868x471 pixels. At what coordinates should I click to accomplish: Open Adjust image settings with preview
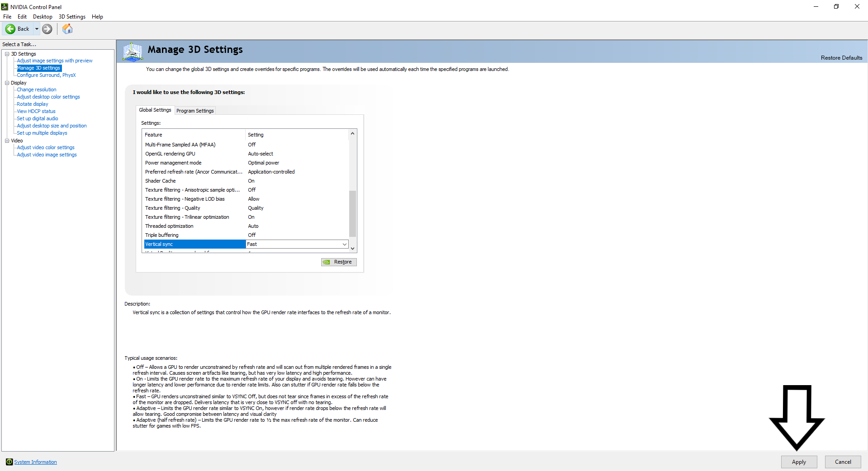pos(55,61)
